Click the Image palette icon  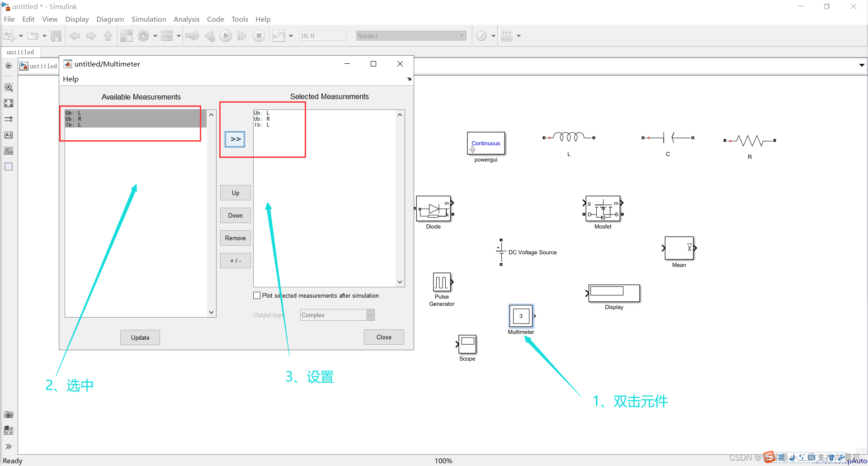(x=9, y=151)
